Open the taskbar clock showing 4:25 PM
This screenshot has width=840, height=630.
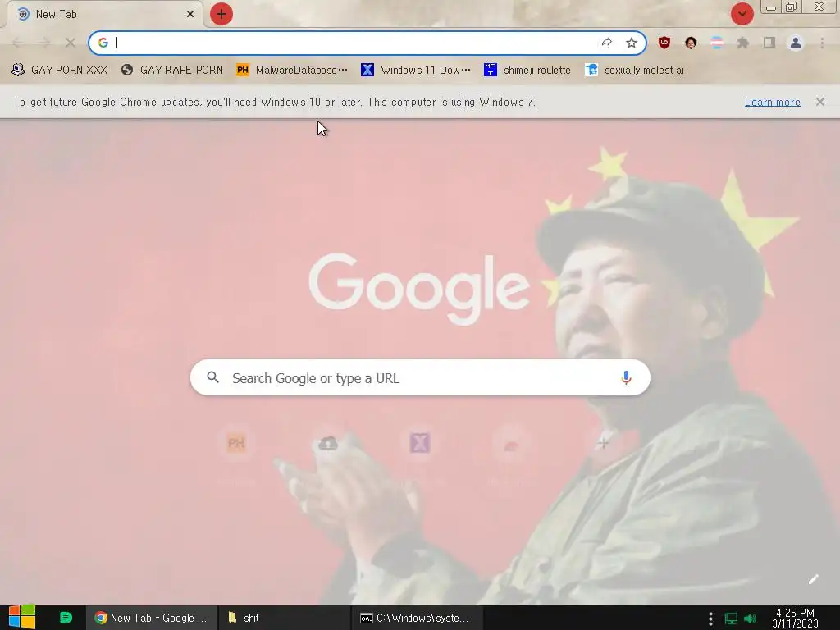(x=795, y=619)
